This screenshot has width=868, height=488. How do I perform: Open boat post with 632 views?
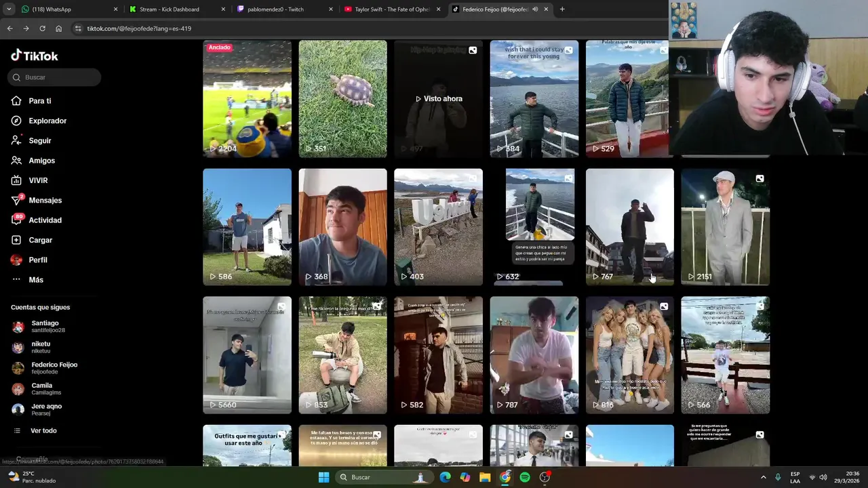point(534,227)
